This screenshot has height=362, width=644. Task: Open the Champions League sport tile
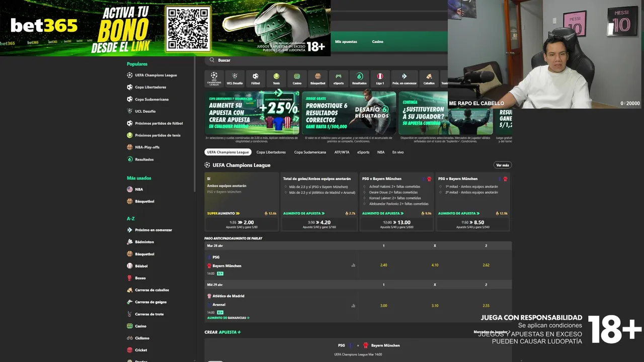point(214,78)
